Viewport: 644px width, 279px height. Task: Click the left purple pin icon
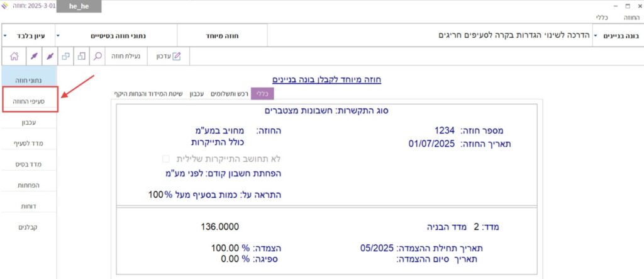click(33, 56)
